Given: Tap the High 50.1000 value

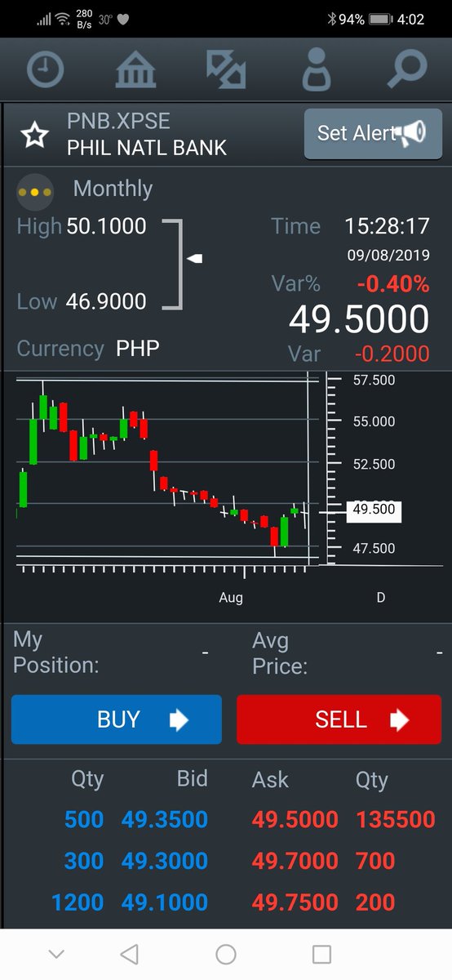Looking at the screenshot, I should click(x=106, y=226).
